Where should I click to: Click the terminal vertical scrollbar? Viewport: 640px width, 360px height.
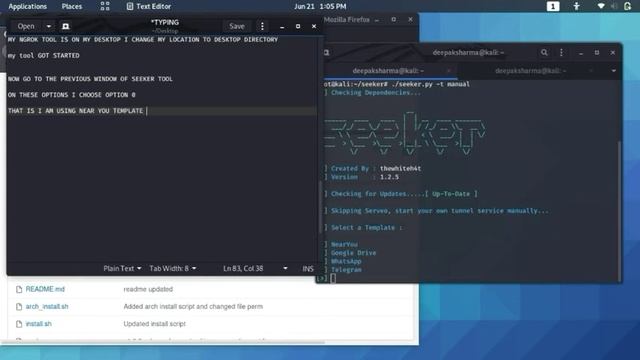tap(619, 210)
